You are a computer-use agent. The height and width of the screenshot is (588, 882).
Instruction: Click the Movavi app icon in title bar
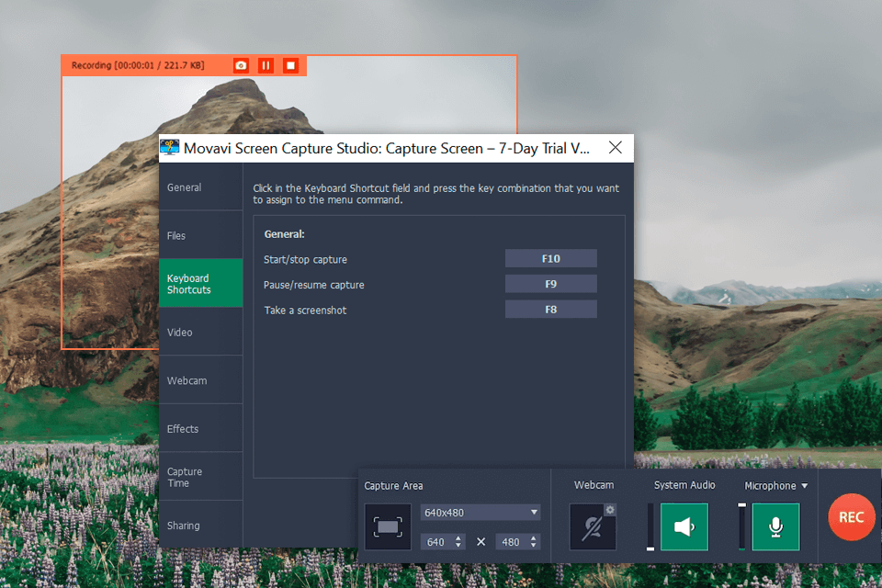pyautogui.click(x=169, y=148)
